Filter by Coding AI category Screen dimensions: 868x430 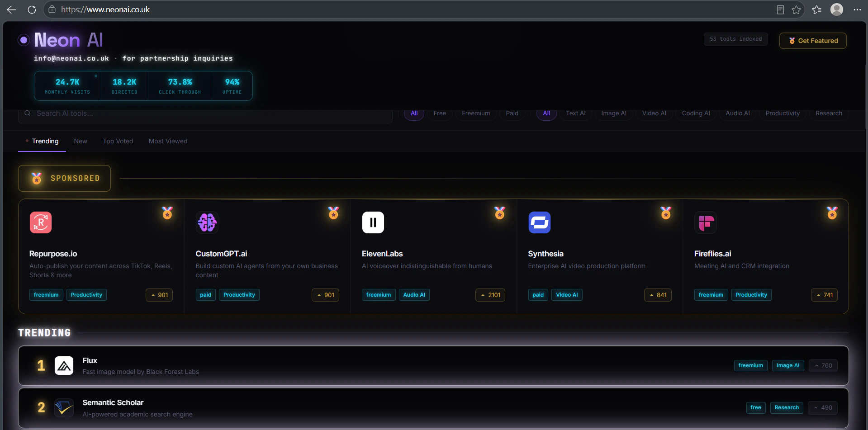[696, 113]
